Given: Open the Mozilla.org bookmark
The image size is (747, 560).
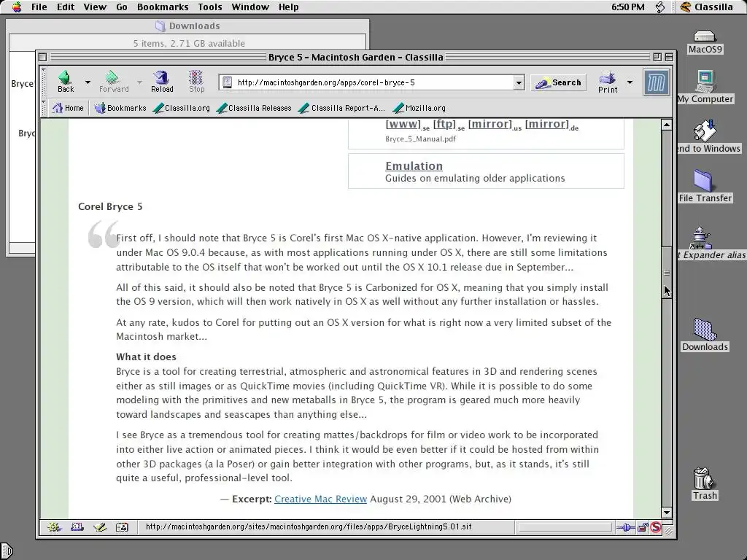Looking at the screenshot, I should coord(419,108).
